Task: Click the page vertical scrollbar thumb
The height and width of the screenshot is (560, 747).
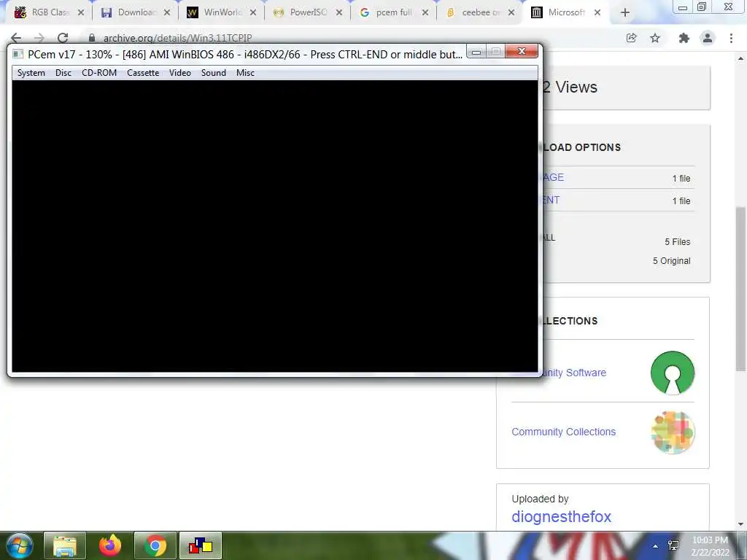Action: (x=740, y=289)
